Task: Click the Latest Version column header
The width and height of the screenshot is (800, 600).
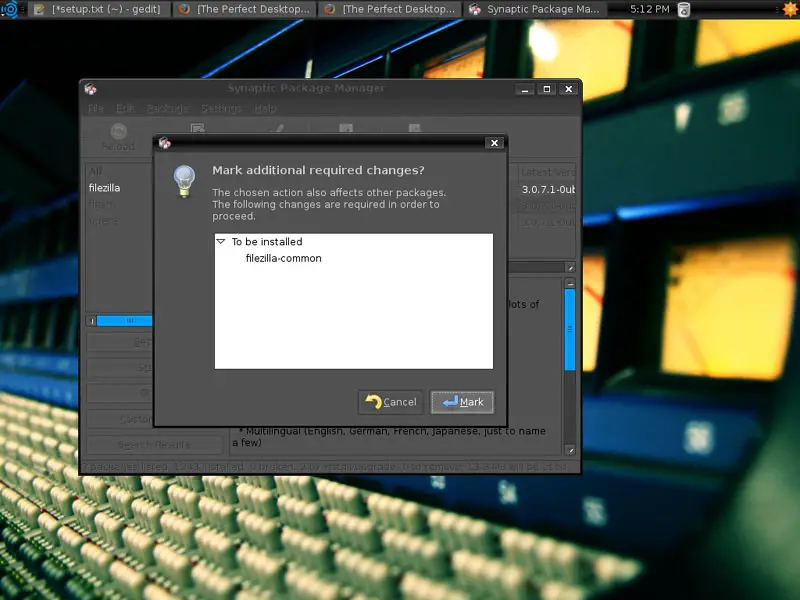Action: [548, 172]
